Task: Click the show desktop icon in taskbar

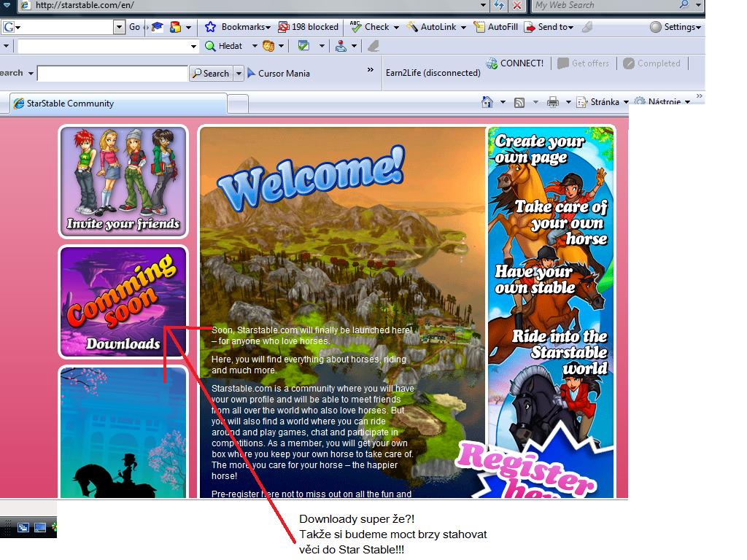Action: (40, 528)
